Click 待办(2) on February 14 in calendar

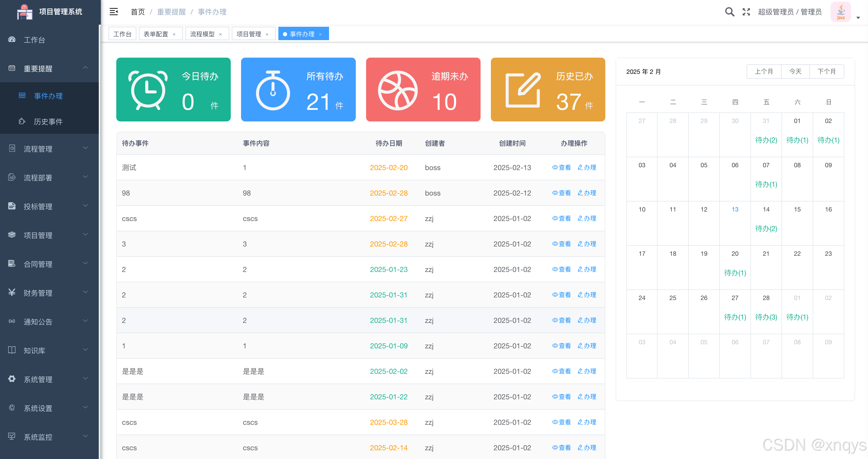click(766, 228)
